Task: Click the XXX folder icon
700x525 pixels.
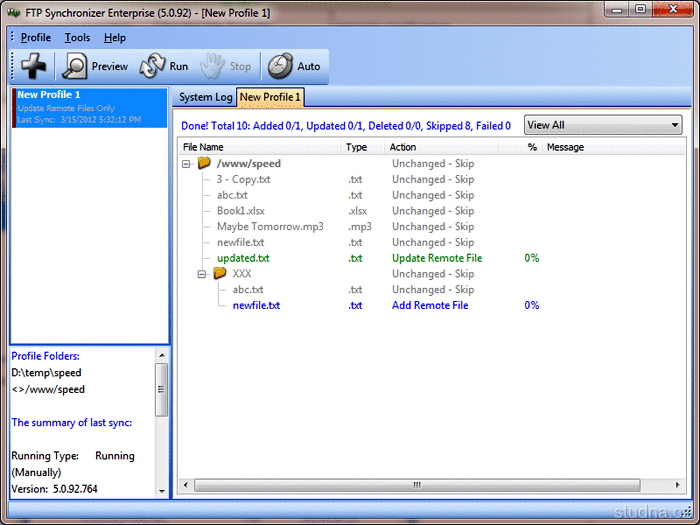Action: pos(219,273)
